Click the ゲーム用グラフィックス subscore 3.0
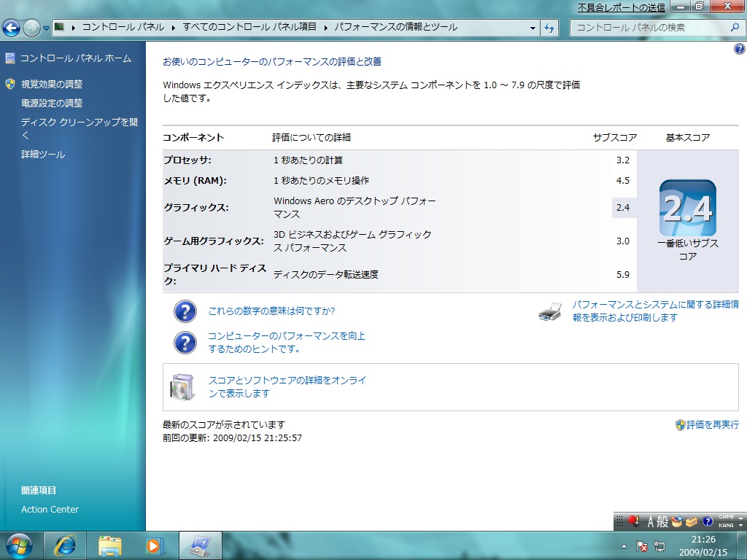 coord(623,241)
